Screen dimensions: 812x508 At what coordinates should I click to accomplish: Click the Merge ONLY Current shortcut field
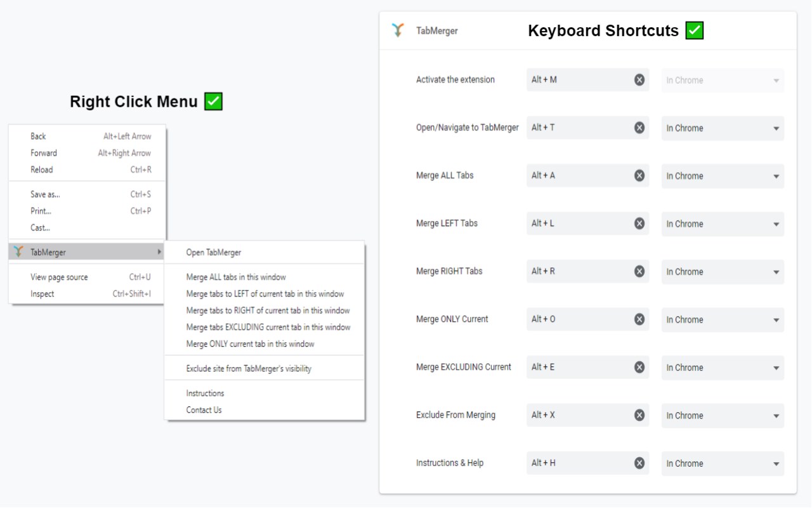(579, 319)
